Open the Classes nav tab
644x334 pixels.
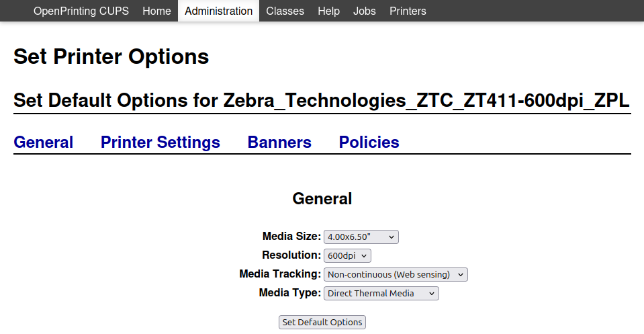click(x=285, y=11)
